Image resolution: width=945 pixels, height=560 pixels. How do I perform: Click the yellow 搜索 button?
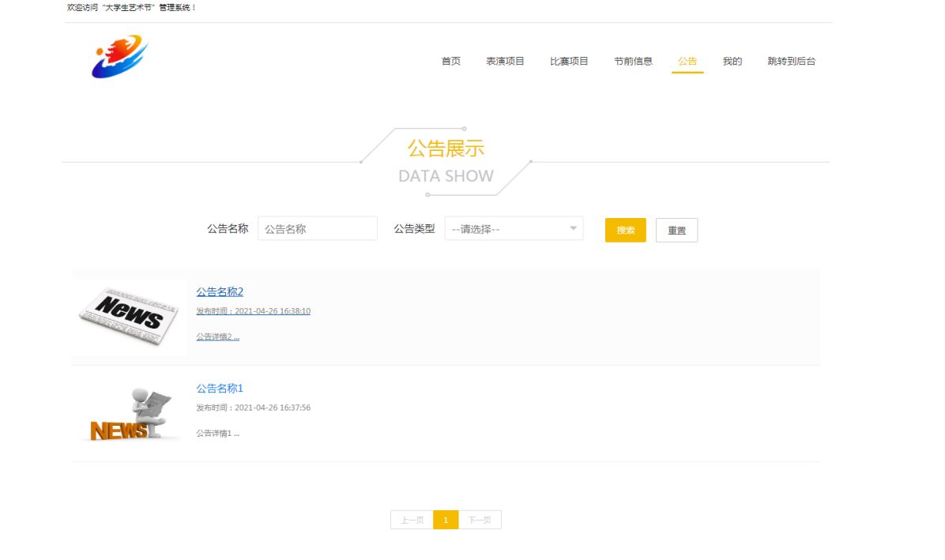(626, 230)
